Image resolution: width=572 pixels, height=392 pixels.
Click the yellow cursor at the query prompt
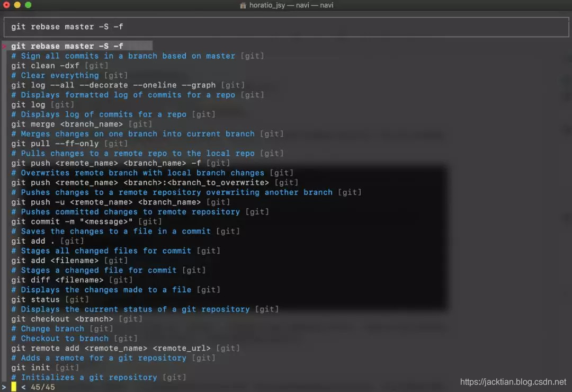[13, 387]
